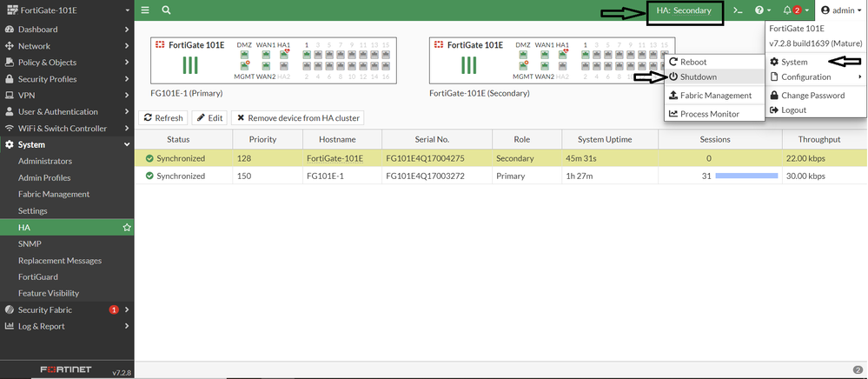This screenshot has width=868, height=379.
Task: Click the Security Fabric red alert badge
Action: coord(114,309)
